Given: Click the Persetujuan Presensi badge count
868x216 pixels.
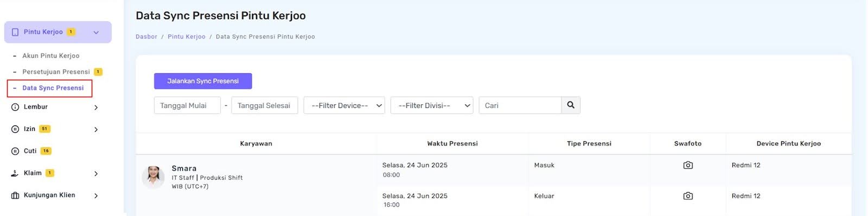Looking at the screenshot, I should (x=98, y=72).
